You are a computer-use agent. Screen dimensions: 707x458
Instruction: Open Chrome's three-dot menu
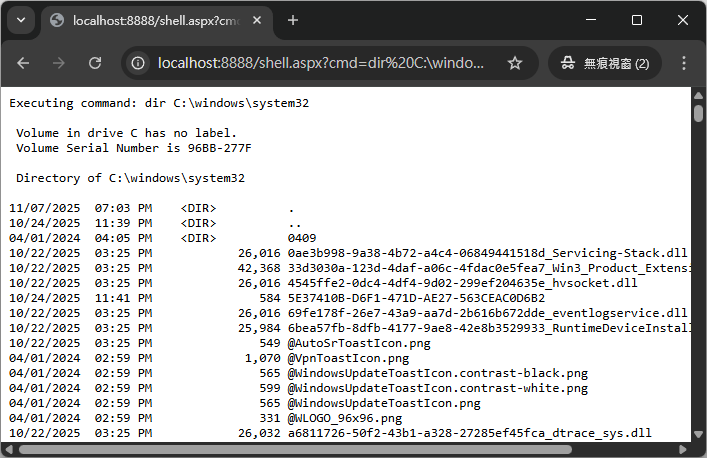pos(684,63)
